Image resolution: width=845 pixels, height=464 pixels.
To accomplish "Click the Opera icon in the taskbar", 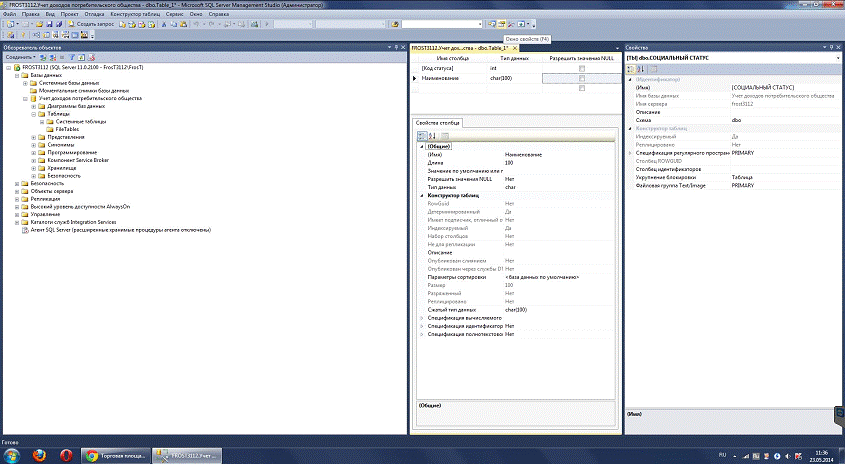I will coord(66,455).
